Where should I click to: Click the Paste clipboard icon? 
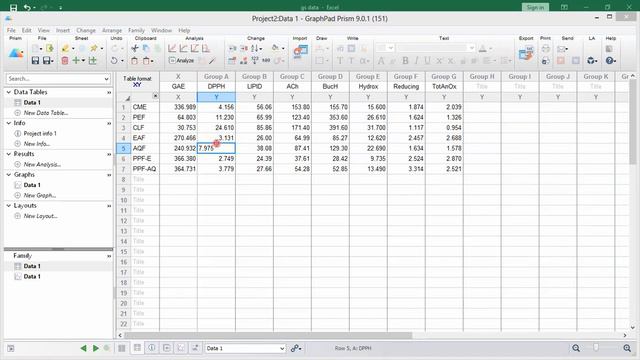tap(134, 61)
